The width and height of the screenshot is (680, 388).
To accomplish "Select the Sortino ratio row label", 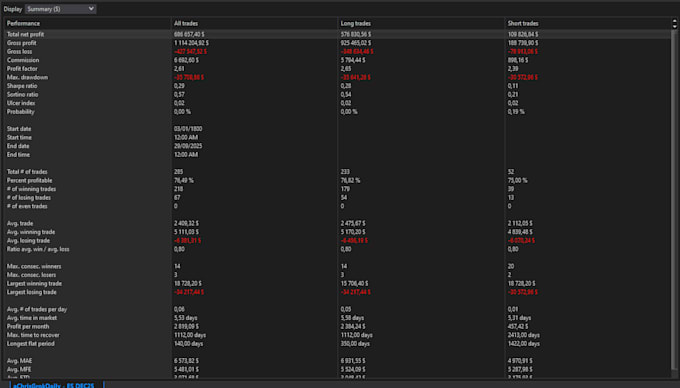I will 22,95.
